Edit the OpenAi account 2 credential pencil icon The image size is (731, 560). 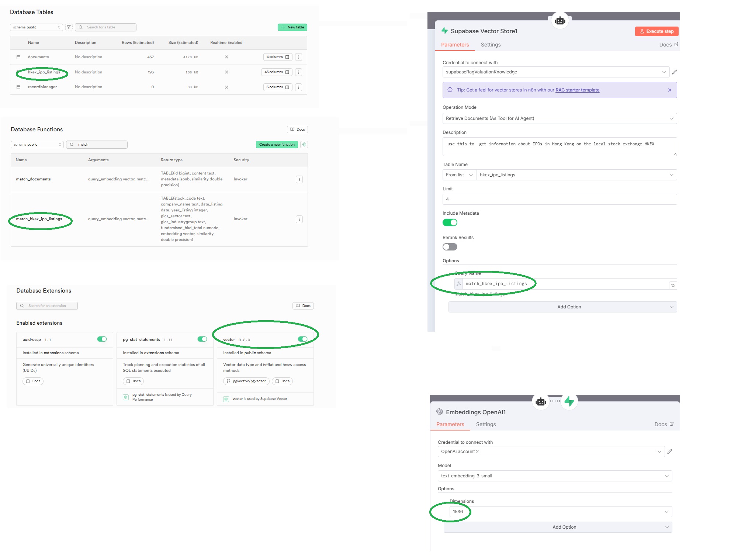670,452
